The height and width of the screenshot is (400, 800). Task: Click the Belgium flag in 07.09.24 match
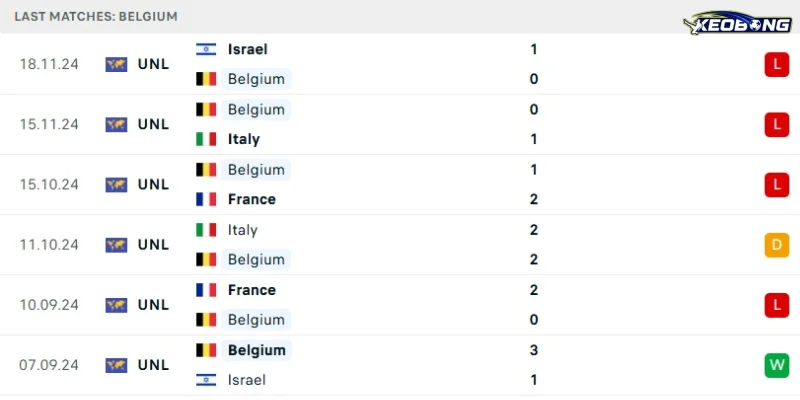click(x=206, y=350)
